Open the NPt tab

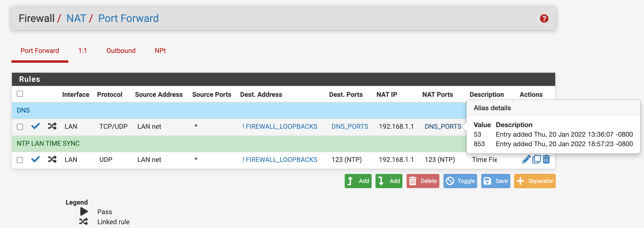coord(160,51)
